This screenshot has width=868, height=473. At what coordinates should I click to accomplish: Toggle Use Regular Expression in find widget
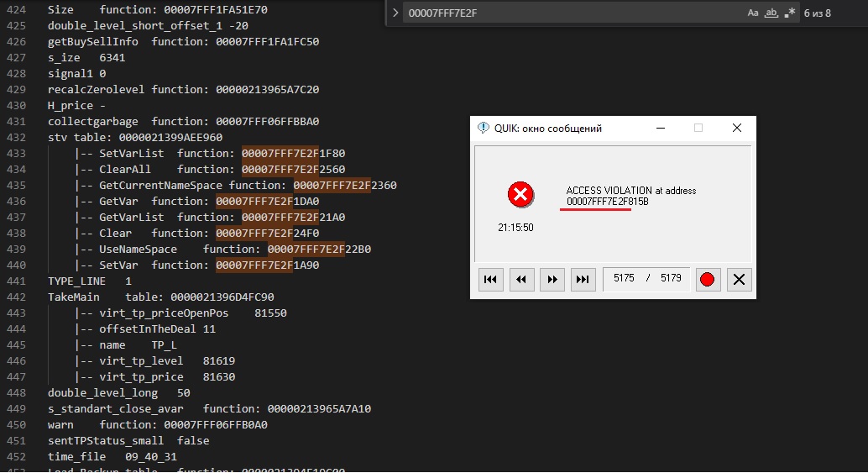(x=790, y=13)
